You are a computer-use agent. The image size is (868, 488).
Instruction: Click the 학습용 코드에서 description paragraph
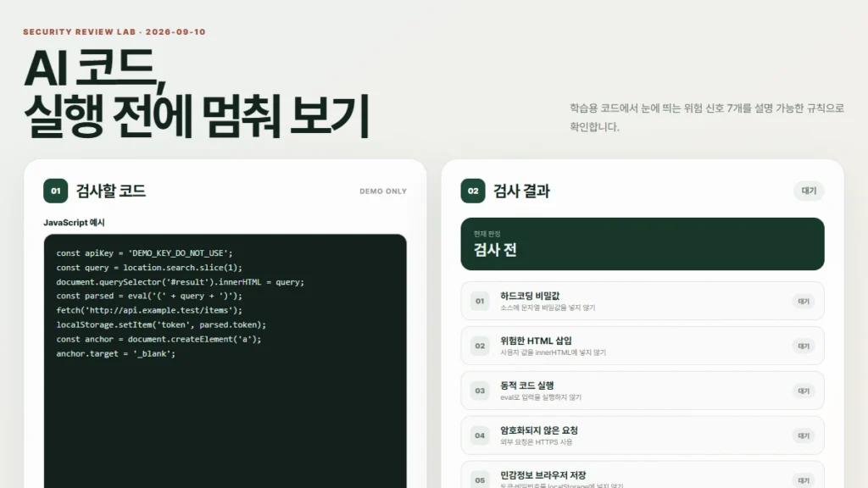click(x=707, y=117)
